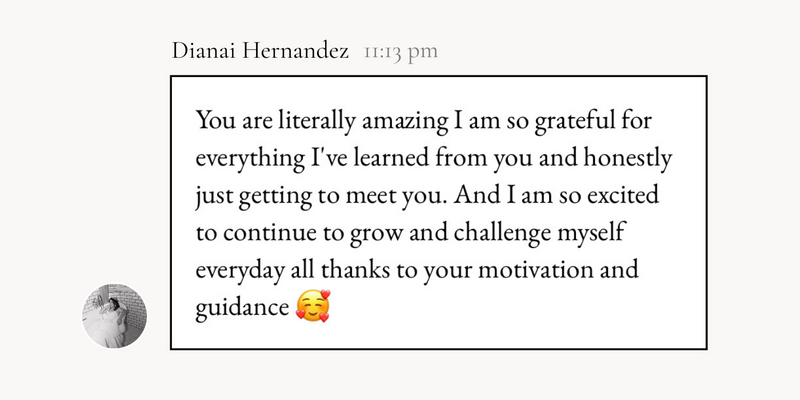Click the phrase "just getting to meet you"
This screenshot has height=400, width=800.
click(x=321, y=196)
